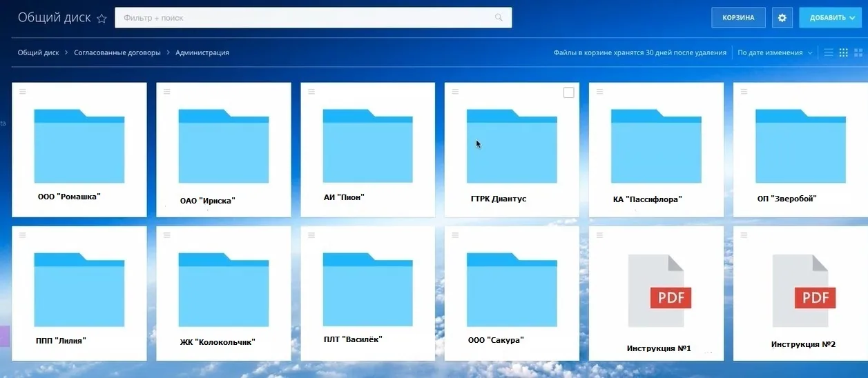Click folder name ПЛТ "Василёк"
This screenshot has width=868, height=378.
tap(353, 339)
